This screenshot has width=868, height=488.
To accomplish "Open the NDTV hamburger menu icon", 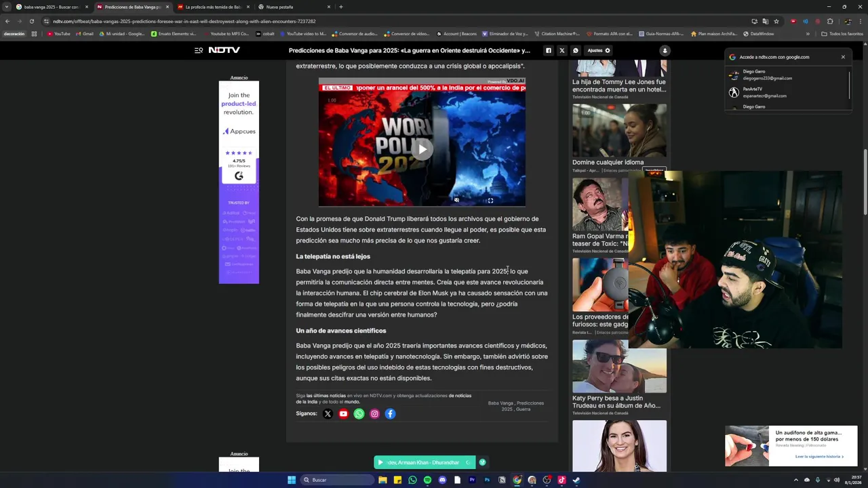I will tap(199, 50).
